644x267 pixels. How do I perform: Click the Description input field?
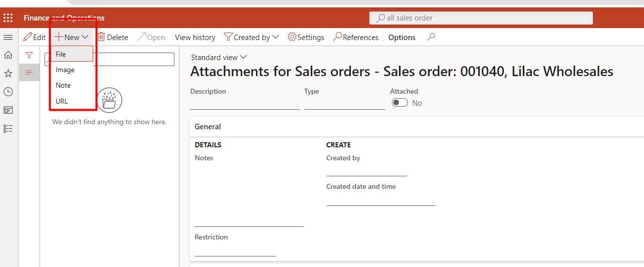point(245,104)
